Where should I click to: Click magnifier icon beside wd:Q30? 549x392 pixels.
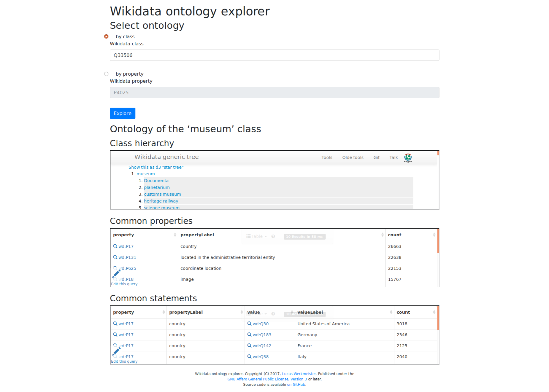[x=249, y=324]
